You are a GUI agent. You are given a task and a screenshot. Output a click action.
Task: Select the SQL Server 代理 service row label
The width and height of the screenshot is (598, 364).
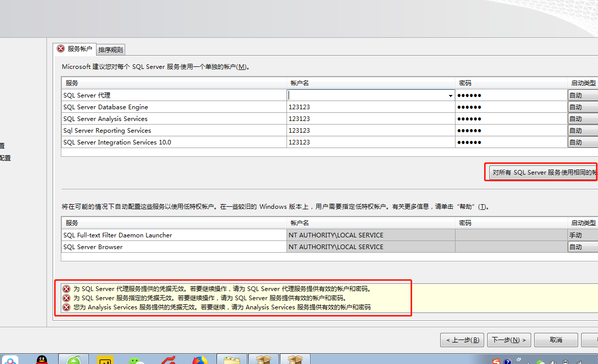(87, 95)
